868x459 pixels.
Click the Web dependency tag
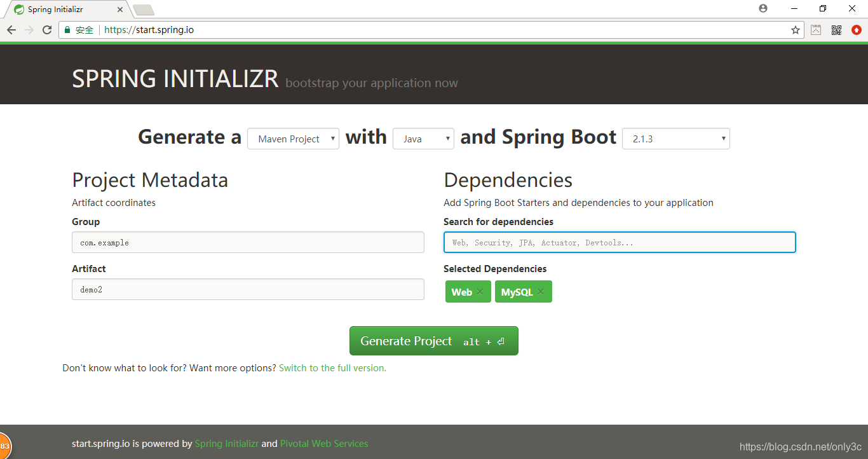click(x=468, y=292)
